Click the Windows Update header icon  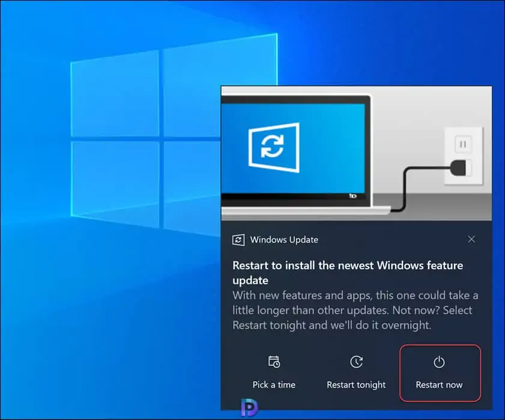[x=238, y=240]
